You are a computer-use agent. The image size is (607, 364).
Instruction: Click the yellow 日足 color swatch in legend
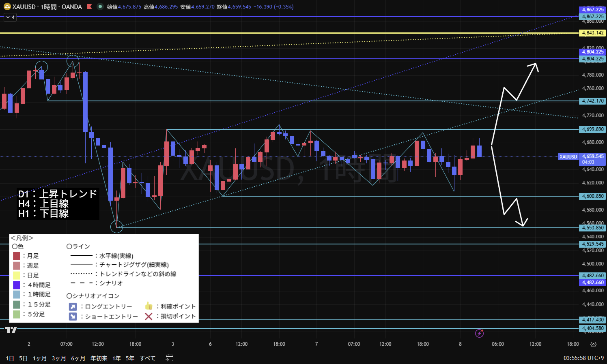(17, 275)
